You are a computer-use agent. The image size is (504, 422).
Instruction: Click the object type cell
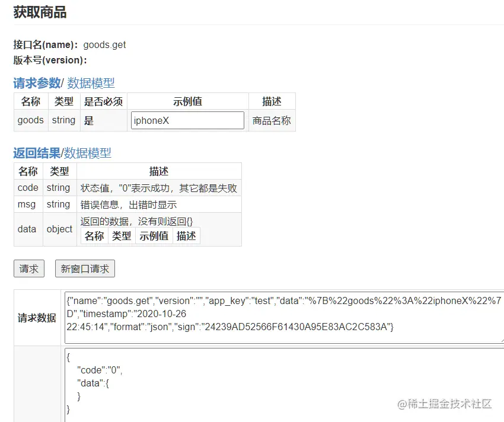coord(60,229)
